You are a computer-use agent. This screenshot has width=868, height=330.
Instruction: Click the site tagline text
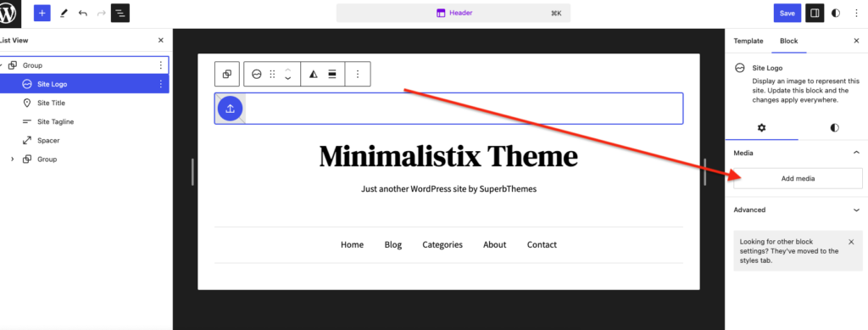point(449,189)
